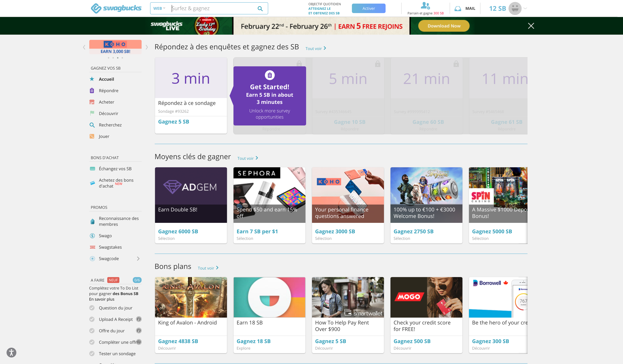Click En savoir plus link

pos(102,299)
